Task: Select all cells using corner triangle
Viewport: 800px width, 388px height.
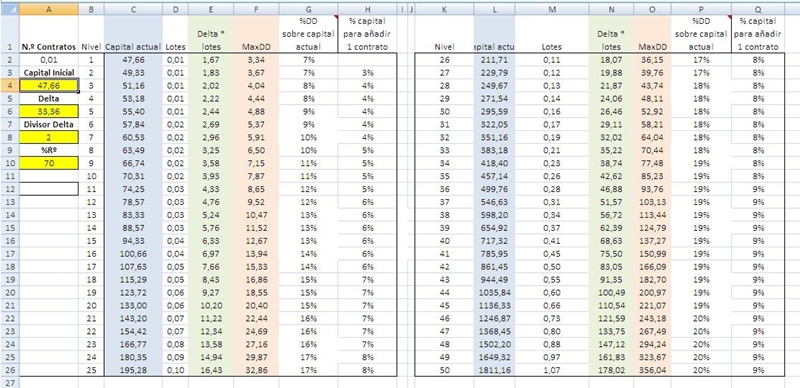Action: click(10, 9)
